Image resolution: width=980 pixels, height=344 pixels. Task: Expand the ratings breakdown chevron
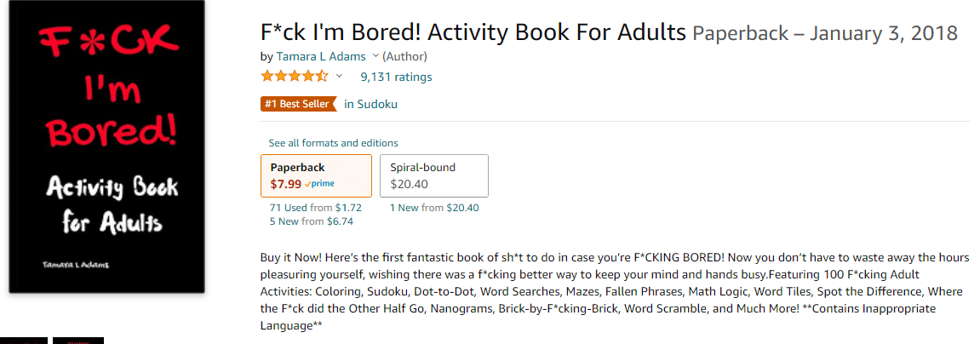340,77
